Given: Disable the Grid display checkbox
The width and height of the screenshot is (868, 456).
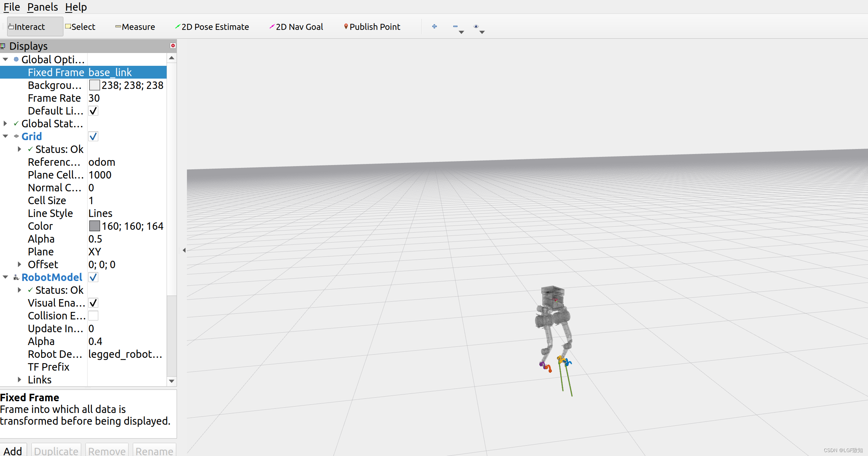Looking at the screenshot, I should [x=93, y=137].
